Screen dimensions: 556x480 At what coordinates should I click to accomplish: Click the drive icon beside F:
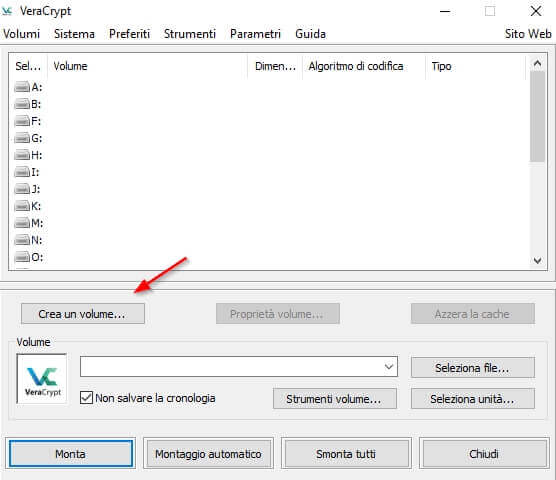pyautogui.click(x=22, y=121)
